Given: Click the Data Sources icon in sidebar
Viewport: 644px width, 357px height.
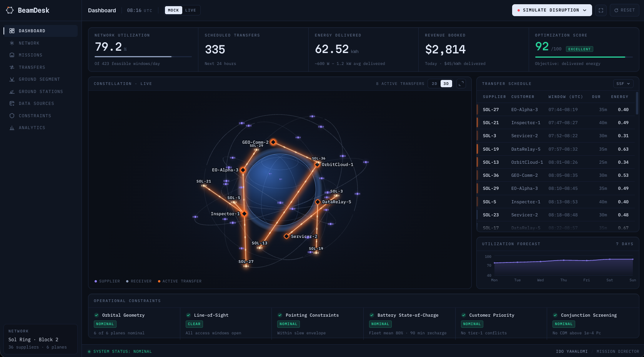Looking at the screenshot, I should pyautogui.click(x=12, y=103).
